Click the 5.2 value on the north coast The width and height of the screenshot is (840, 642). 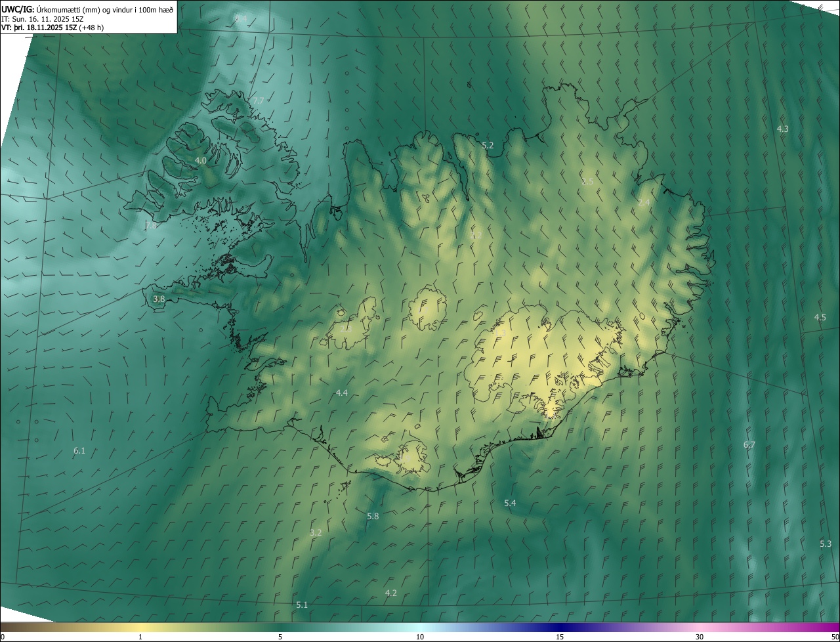click(488, 145)
